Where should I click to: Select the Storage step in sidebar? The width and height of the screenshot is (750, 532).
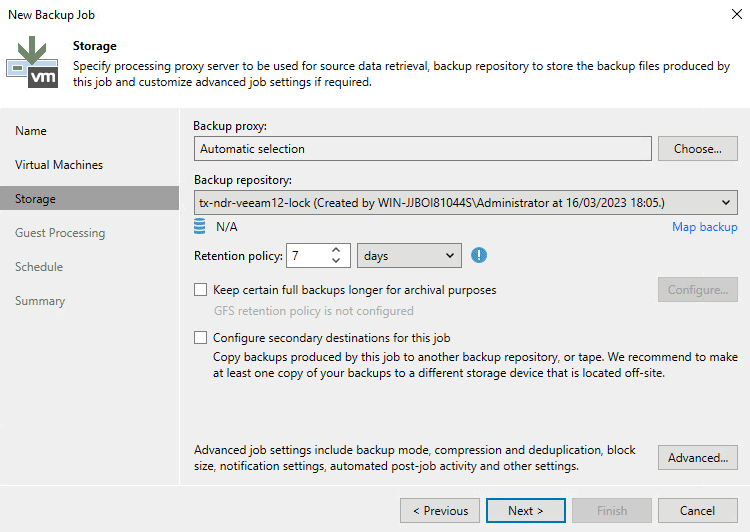pos(35,199)
